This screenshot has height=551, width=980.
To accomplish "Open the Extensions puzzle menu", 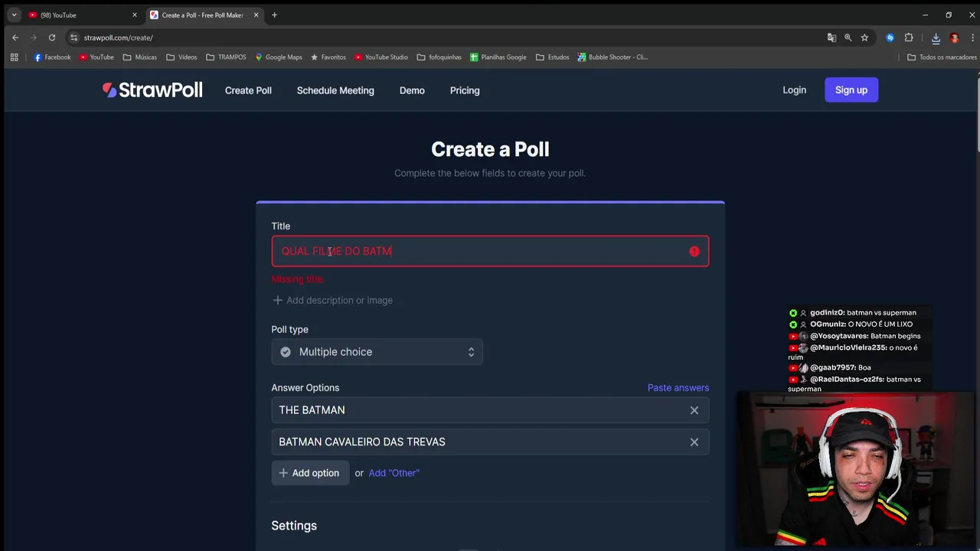I will pos(909,37).
